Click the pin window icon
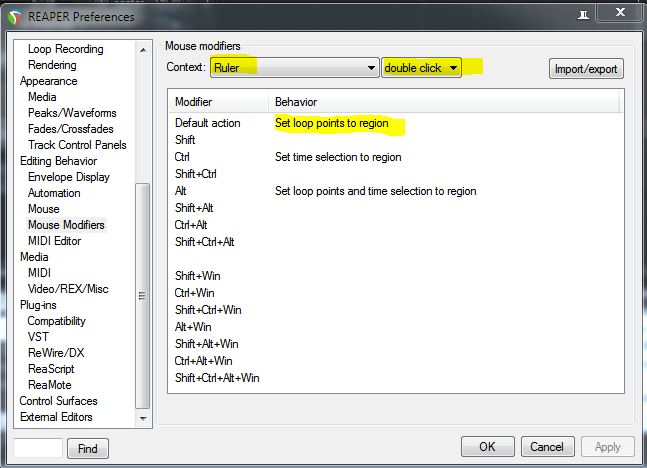Image resolution: width=647 pixels, height=468 pixels. pyautogui.click(x=583, y=15)
